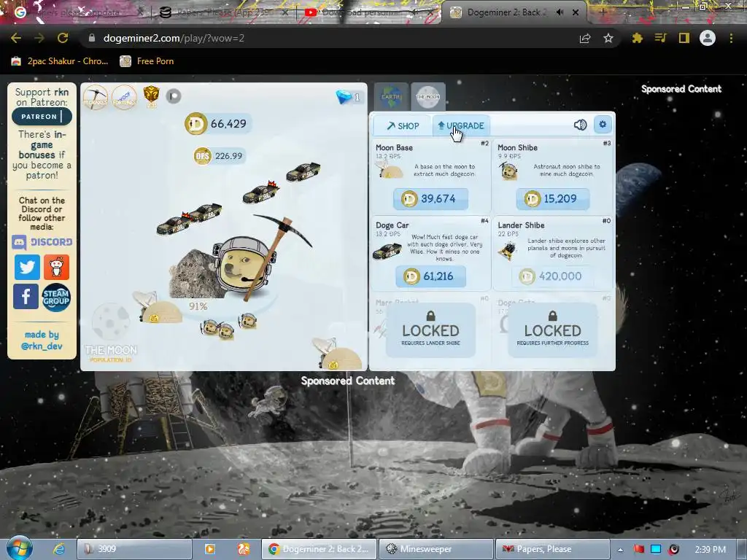The image size is (747, 560).
Task: Click the Lander Shibe lander icon
Action: pyautogui.click(x=508, y=251)
